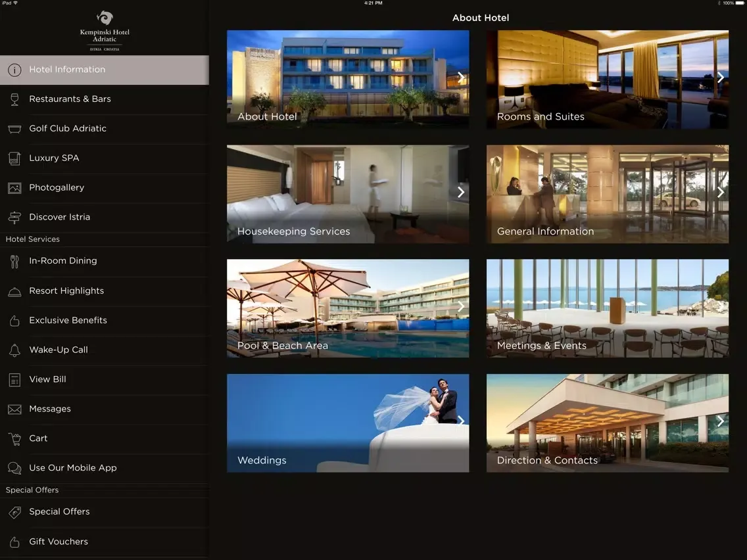Select Use Our Mobile App
Viewport: 747px width, 560px height.
click(105, 469)
